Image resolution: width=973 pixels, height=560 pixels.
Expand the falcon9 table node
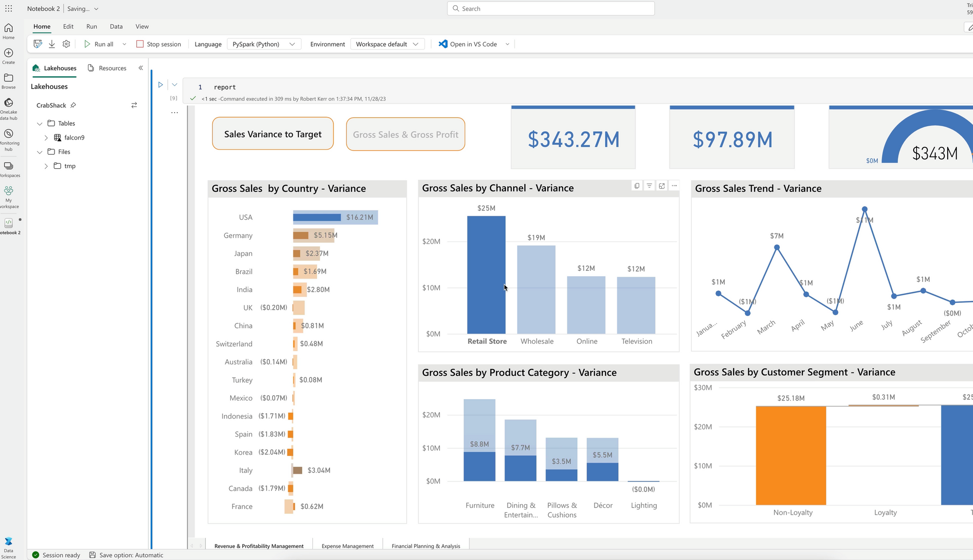pos(46,138)
